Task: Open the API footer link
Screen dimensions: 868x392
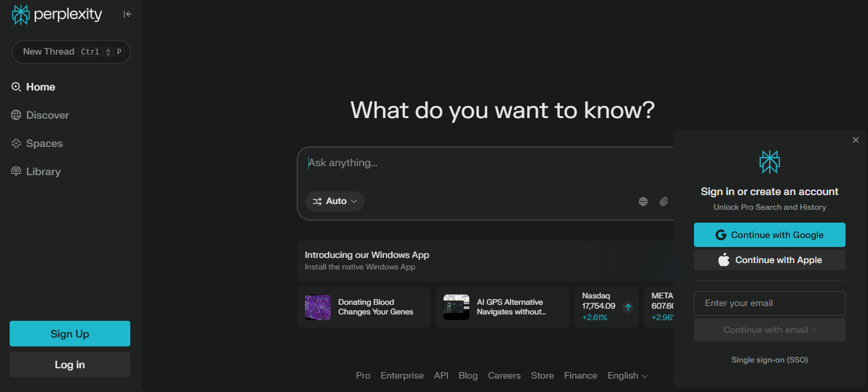Action: [441, 376]
